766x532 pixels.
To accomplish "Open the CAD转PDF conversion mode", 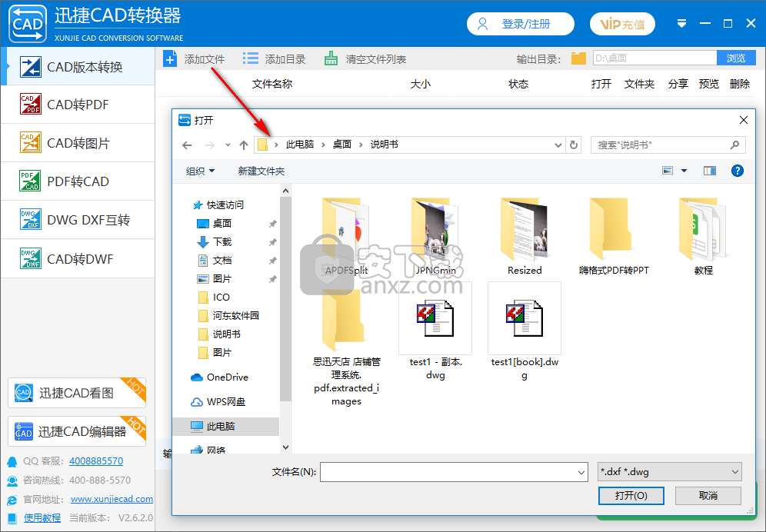I will (x=78, y=105).
